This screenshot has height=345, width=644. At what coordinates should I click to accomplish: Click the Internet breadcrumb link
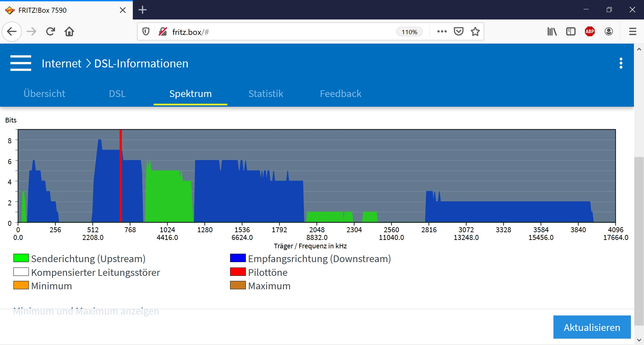tap(61, 63)
